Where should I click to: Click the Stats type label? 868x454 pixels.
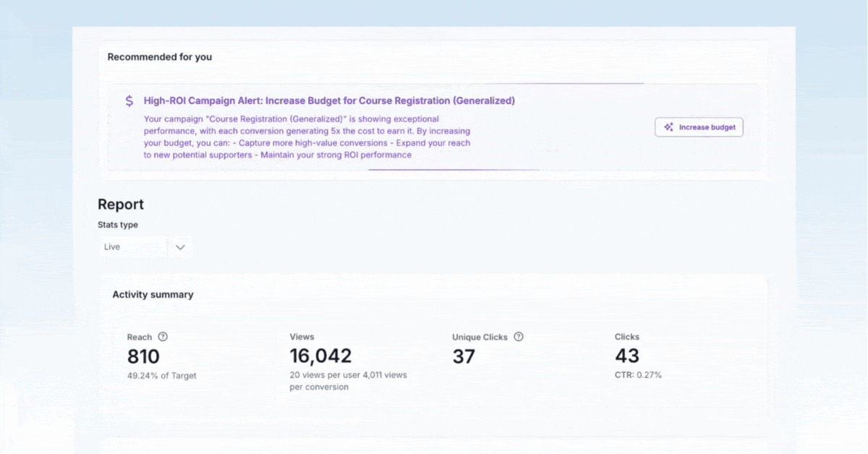click(x=118, y=225)
